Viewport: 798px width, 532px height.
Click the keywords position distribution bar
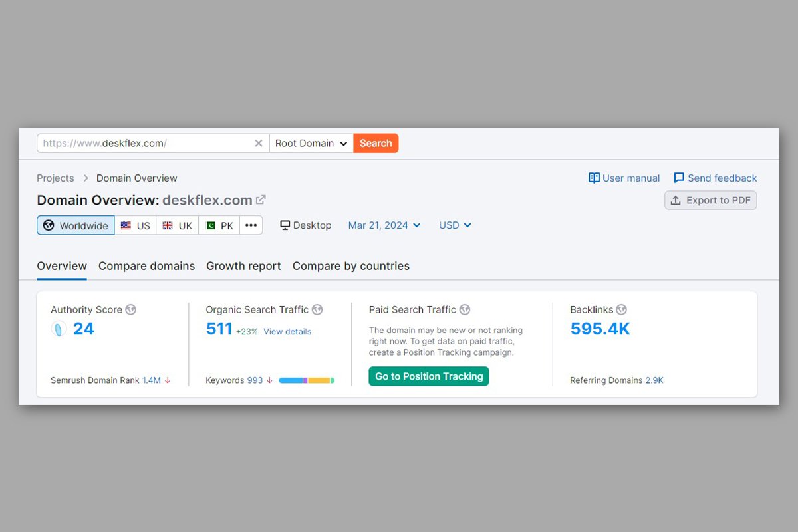307,380
